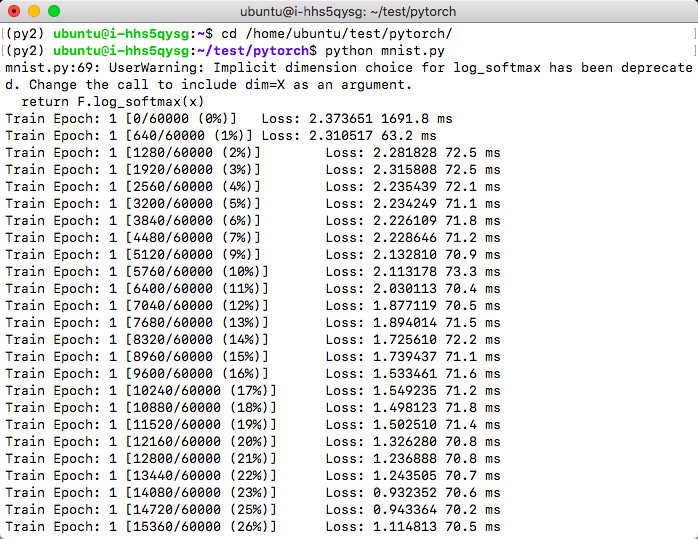Click the left mark bracket of first prompt
This screenshot has height=539, width=698.
4,34
